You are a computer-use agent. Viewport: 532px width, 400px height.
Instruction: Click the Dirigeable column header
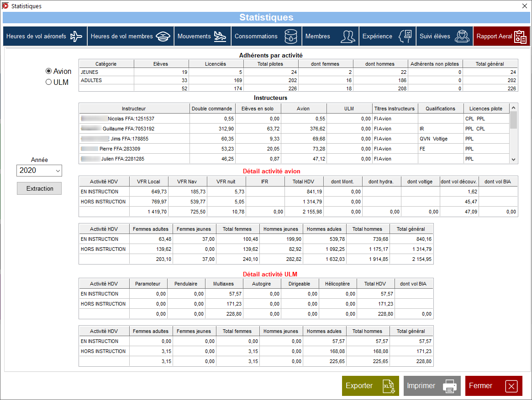point(300,284)
